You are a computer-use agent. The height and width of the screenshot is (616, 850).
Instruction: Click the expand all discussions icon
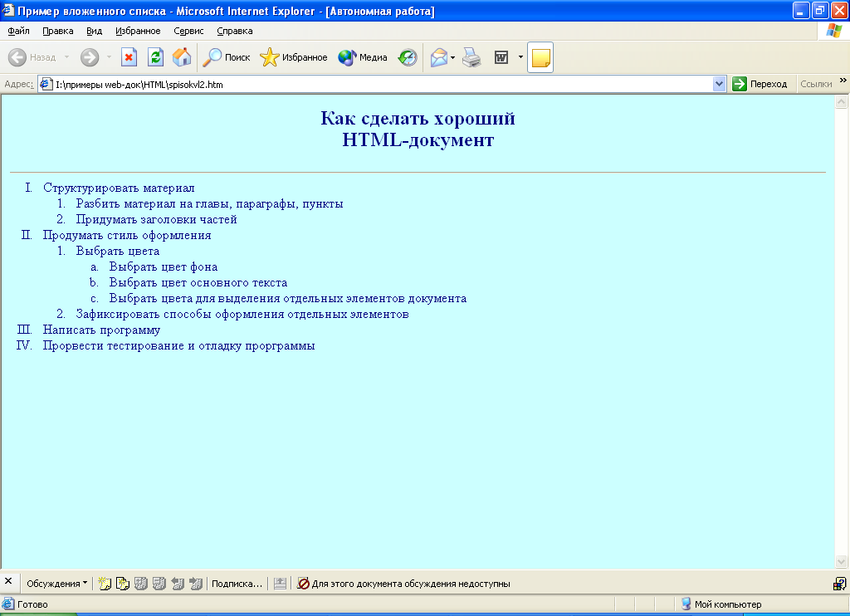[141, 584]
